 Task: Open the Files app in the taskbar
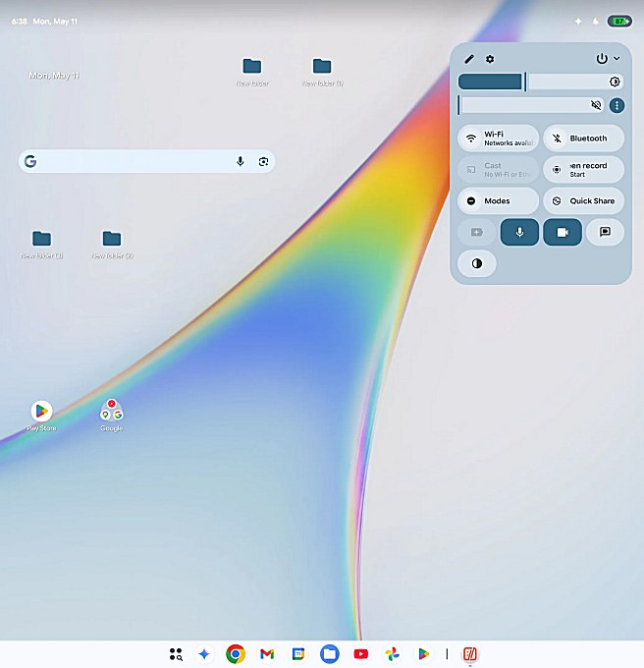(330, 653)
